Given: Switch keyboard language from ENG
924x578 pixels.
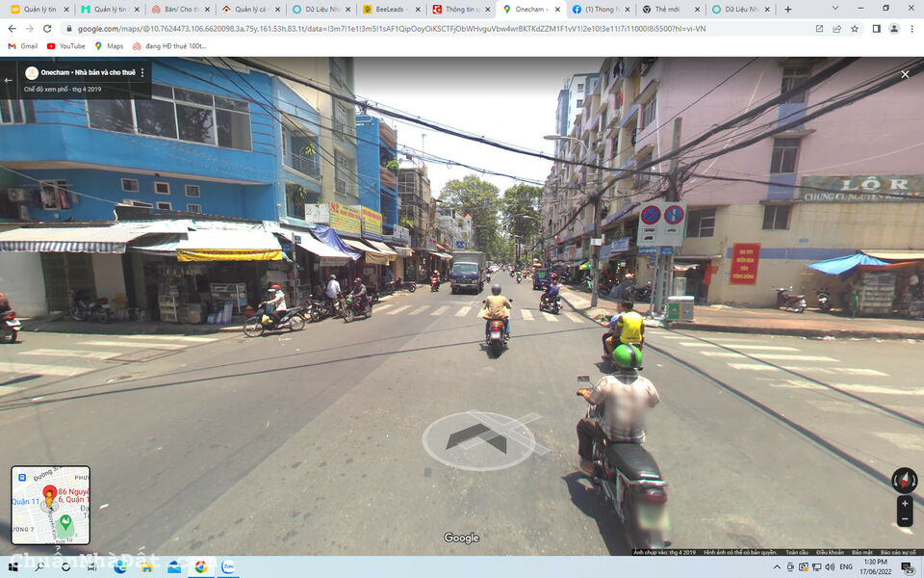Looking at the screenshot, I should point(847,567).
